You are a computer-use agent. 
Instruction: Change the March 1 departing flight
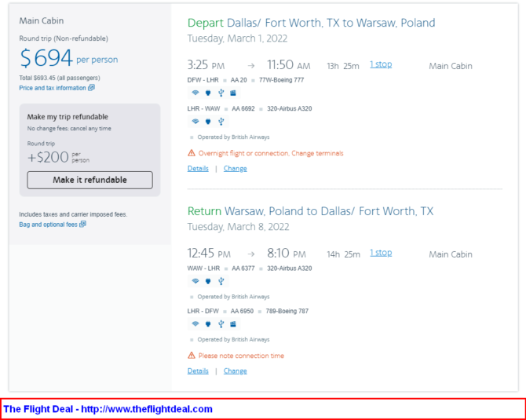coord(236,169)
